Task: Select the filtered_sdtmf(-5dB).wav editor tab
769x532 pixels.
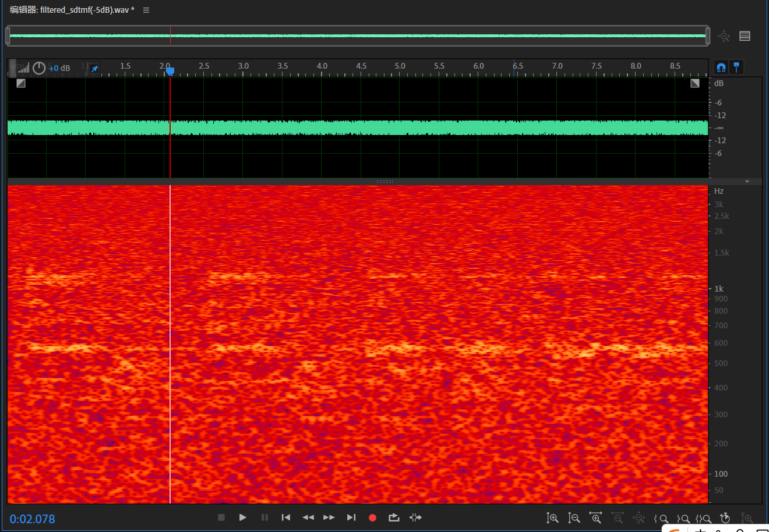Action: [72, 10]
